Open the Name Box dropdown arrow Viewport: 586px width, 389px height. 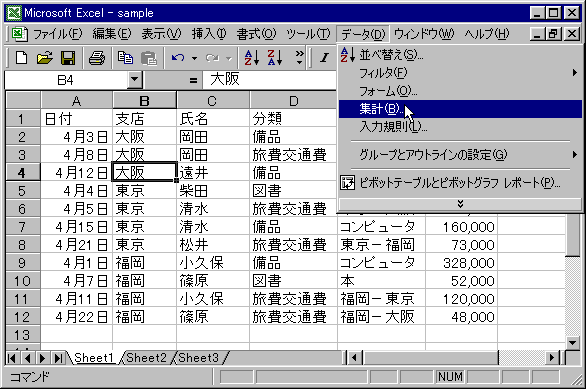135,79
